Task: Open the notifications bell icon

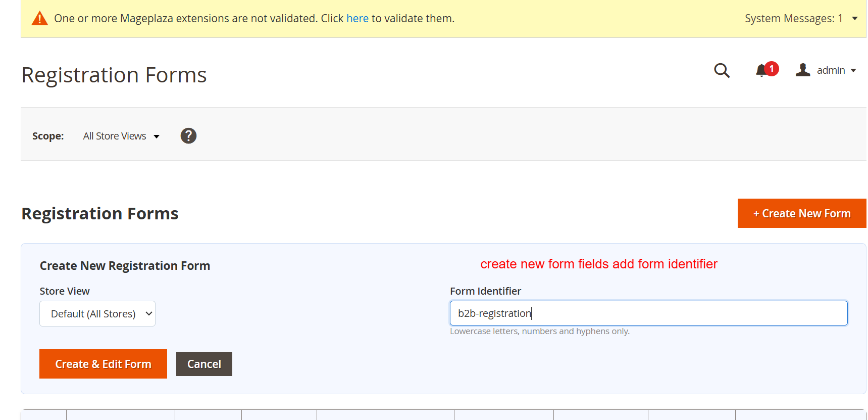Action: pyautogui.click(x=761, y=71)
